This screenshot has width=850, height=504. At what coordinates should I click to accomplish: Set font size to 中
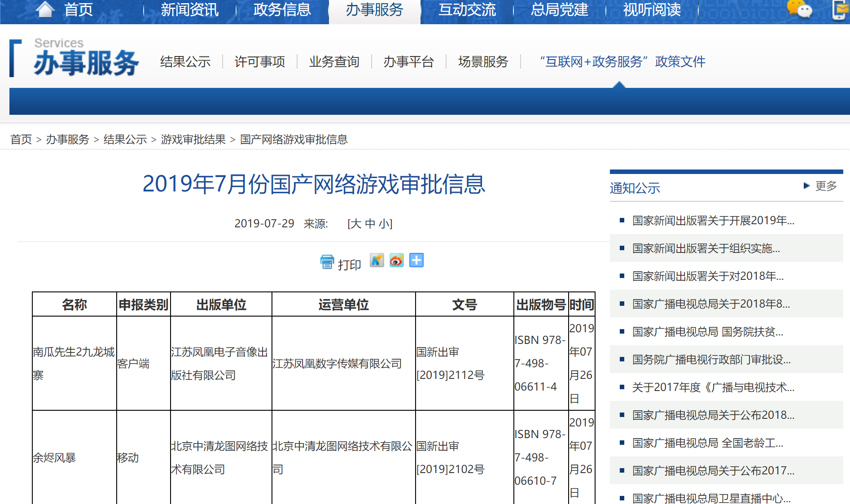[370, 223]
